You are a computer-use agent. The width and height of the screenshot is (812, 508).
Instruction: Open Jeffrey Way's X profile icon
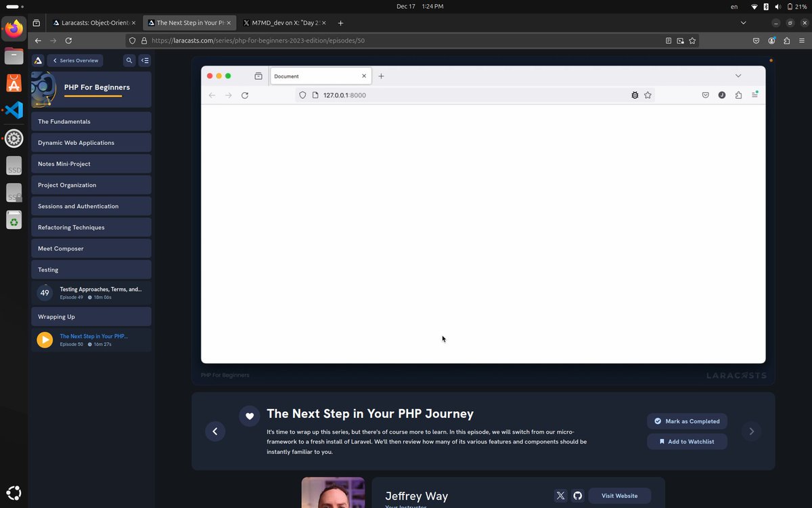(x=561, y=496)
